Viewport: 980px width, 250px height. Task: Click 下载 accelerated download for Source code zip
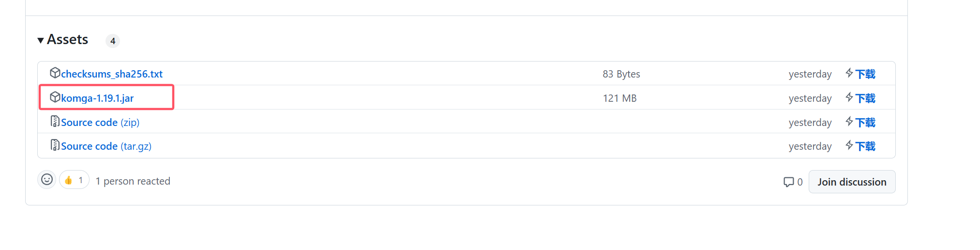click(865, 123)
